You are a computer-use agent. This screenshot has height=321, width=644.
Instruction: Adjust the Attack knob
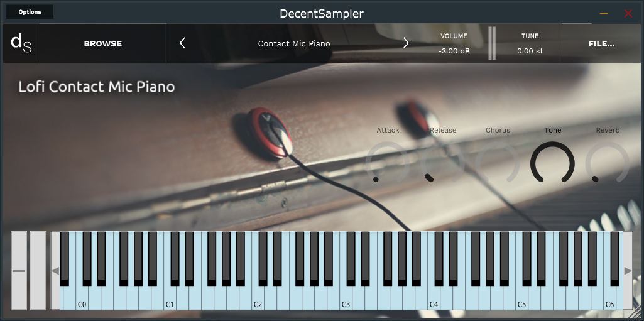point(387,162)
